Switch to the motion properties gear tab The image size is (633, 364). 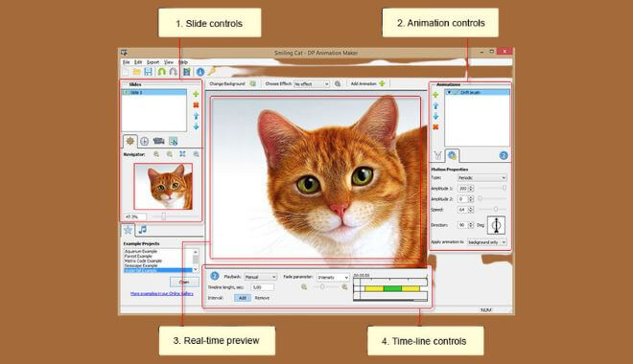click(452, 155)
